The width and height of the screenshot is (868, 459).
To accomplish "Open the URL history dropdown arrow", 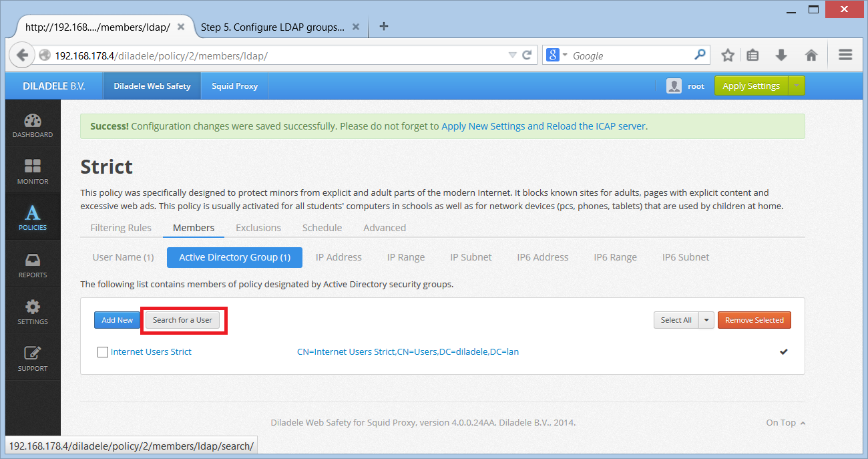I will pyautogui.click(x=512, y=55).
